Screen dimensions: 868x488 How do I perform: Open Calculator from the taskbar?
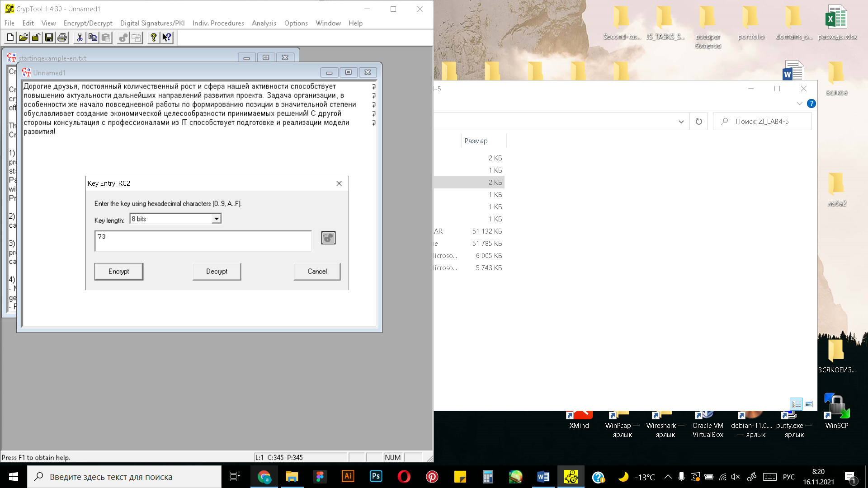[487, 477]
